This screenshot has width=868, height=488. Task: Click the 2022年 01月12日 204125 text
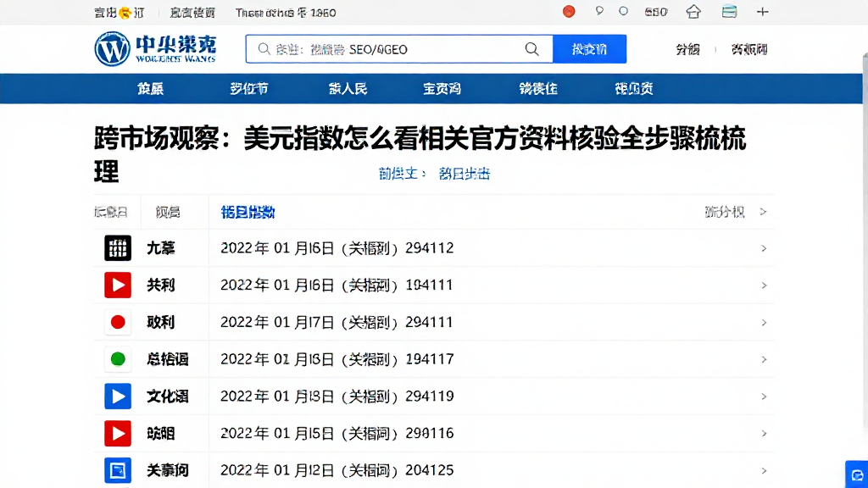click(337, 470)
